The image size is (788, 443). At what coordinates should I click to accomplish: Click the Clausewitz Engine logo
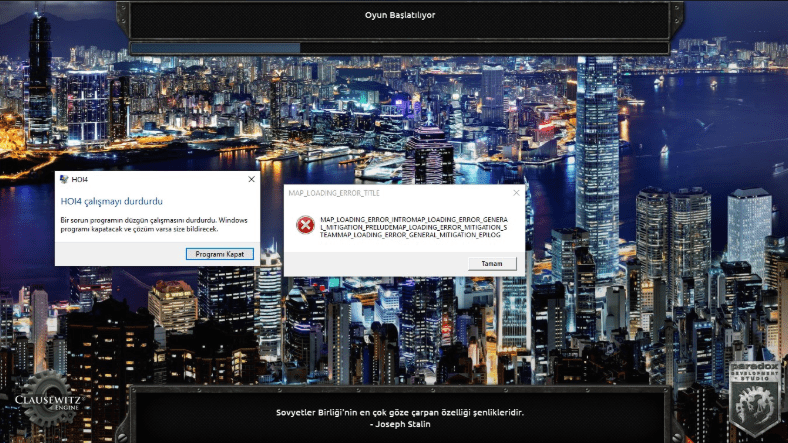48,399
